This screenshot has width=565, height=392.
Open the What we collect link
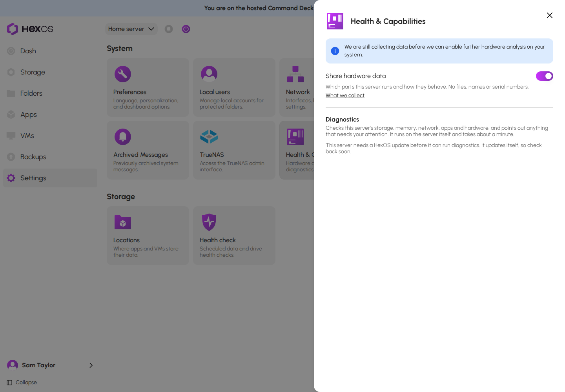pos(345,95)
